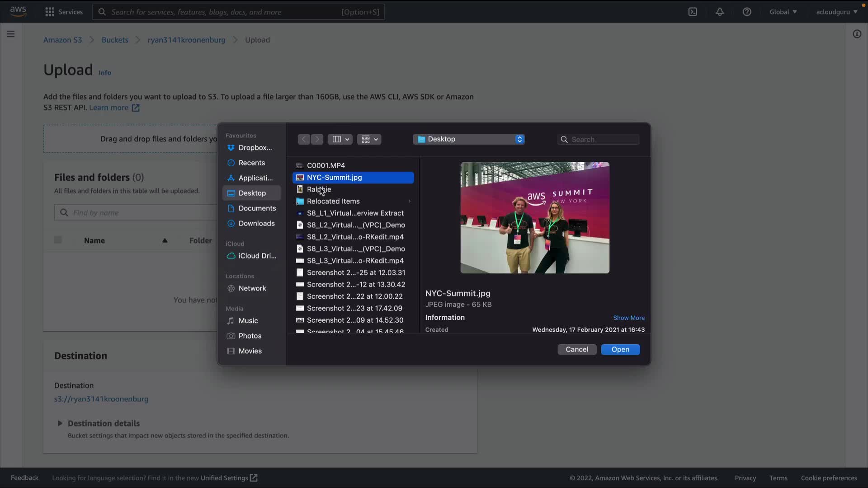Select the Relocated Items folder

[333, 201]
